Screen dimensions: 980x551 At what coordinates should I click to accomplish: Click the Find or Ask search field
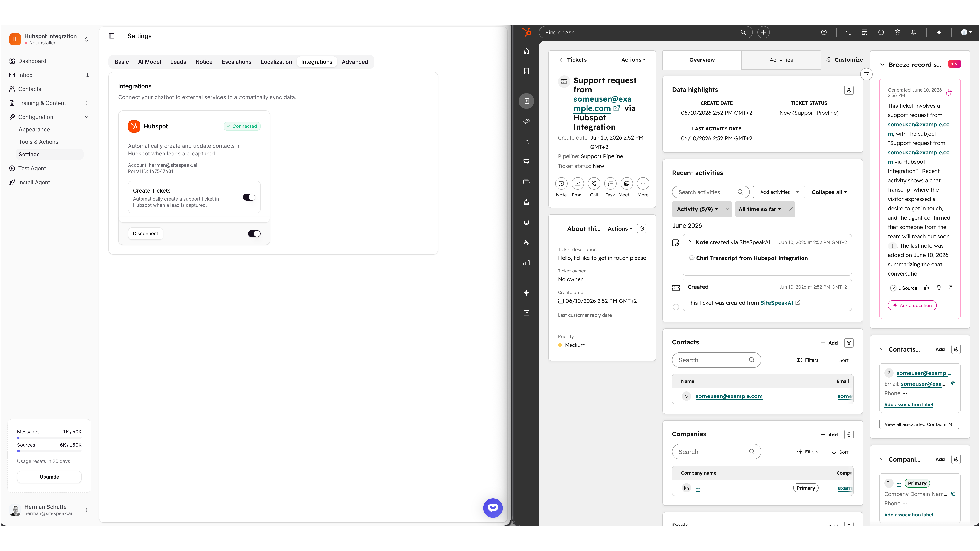click(646, 32)
